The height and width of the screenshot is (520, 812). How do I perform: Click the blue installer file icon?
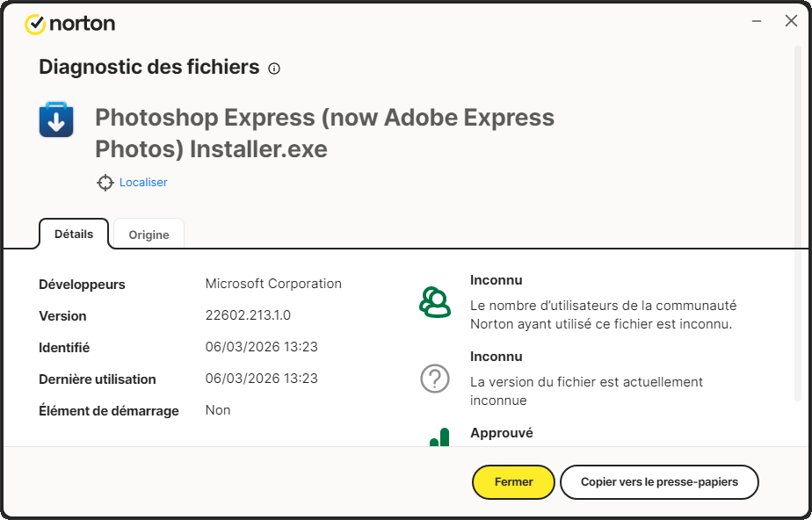(x=56, y=119)
